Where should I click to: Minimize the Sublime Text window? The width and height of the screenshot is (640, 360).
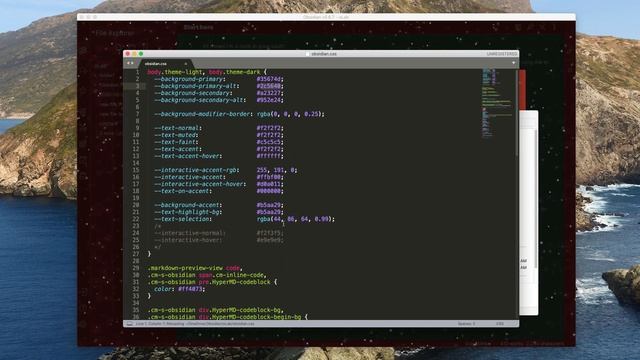tap(134, 54)
